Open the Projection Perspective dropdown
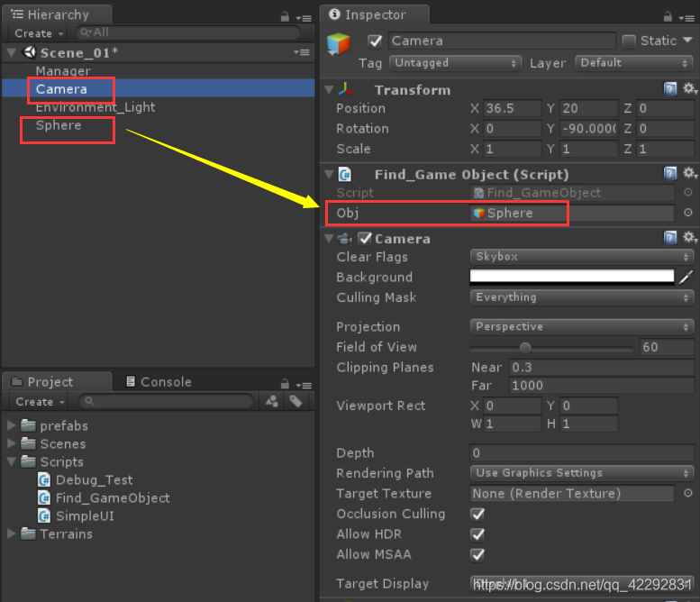The height and width of the screenshot is (602, 700). tap(582, 326)
